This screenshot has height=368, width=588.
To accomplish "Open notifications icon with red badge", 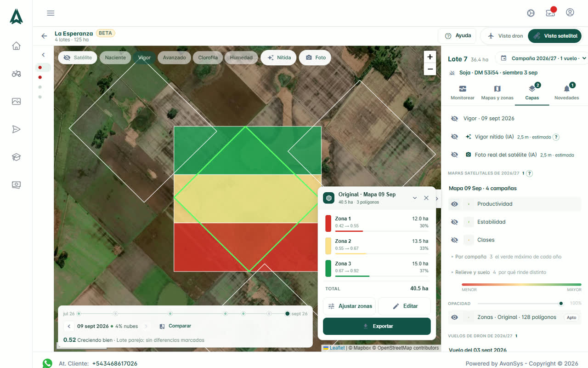I will pyautogui.click(x=550, y=12).
